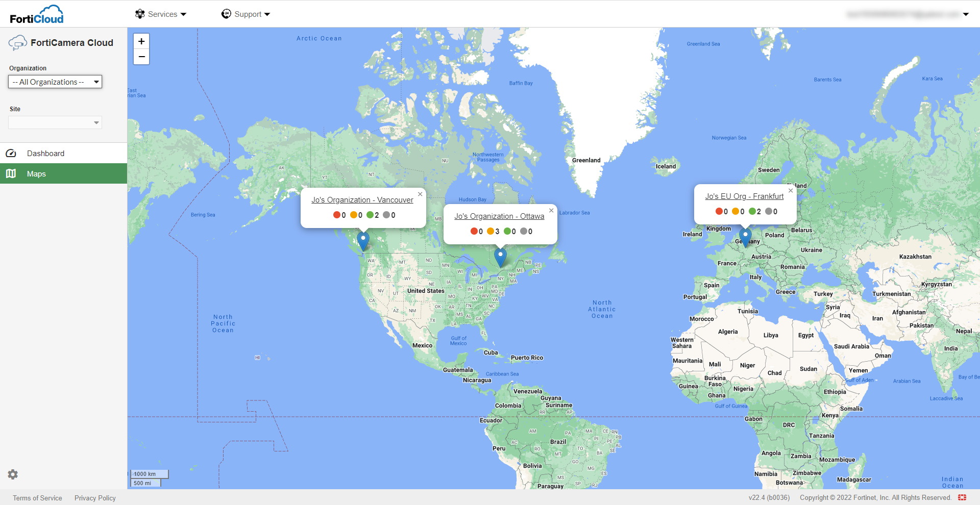Screen dimensions: 980x505
Task: Click the green status dot in Vancouver popup
Action: [370, 215]
